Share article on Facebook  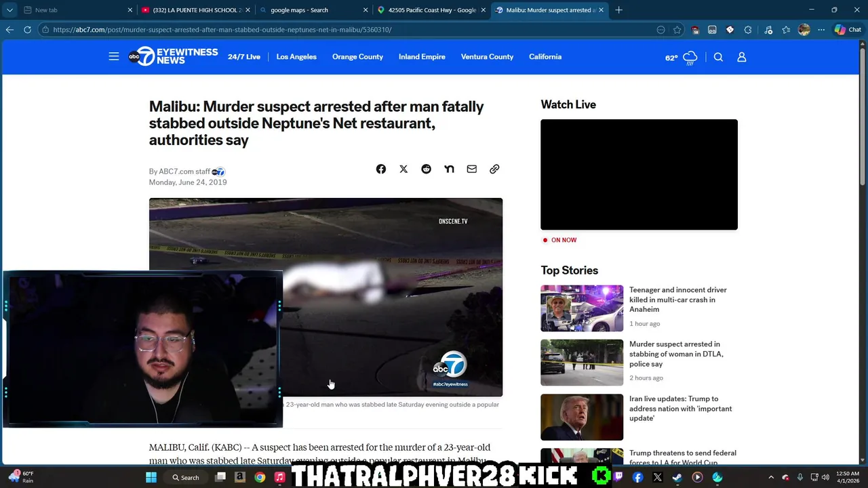(381, 169)
